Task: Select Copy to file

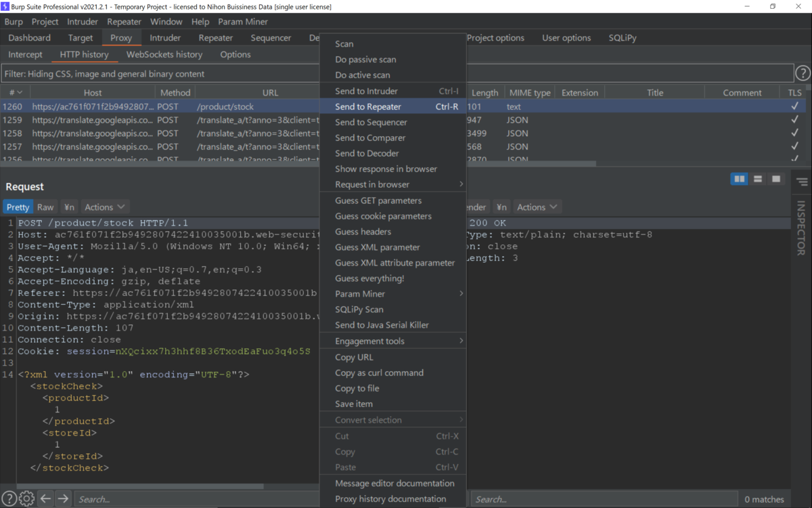Action: pos(392,388)
